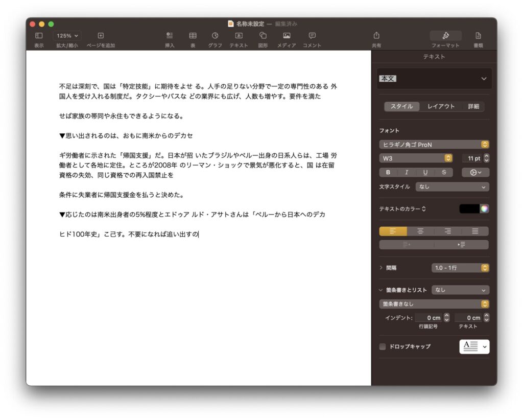Open the 図形 shapes icon
Screen dimensions: 523x420
(x=263, y=36)
